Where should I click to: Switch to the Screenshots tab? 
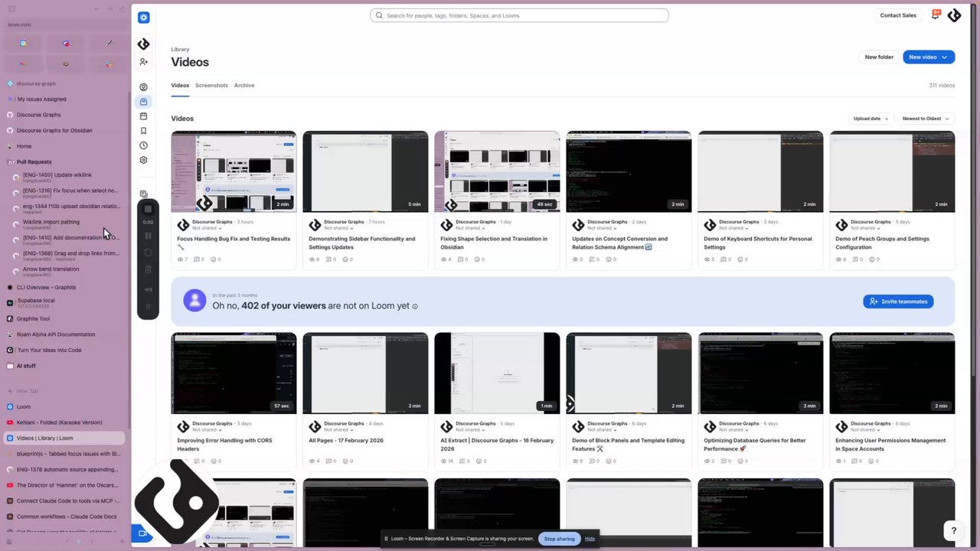[x=211, y=85]
